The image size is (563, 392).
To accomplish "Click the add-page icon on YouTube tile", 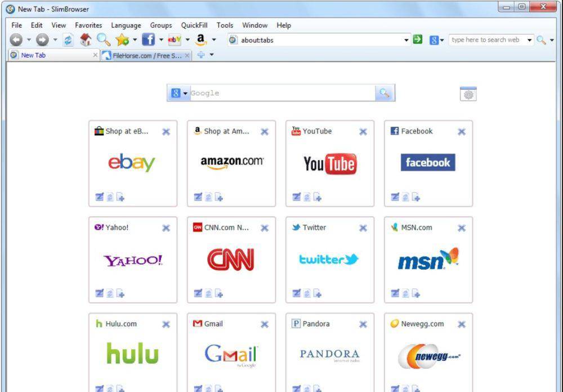I will 318,197.
